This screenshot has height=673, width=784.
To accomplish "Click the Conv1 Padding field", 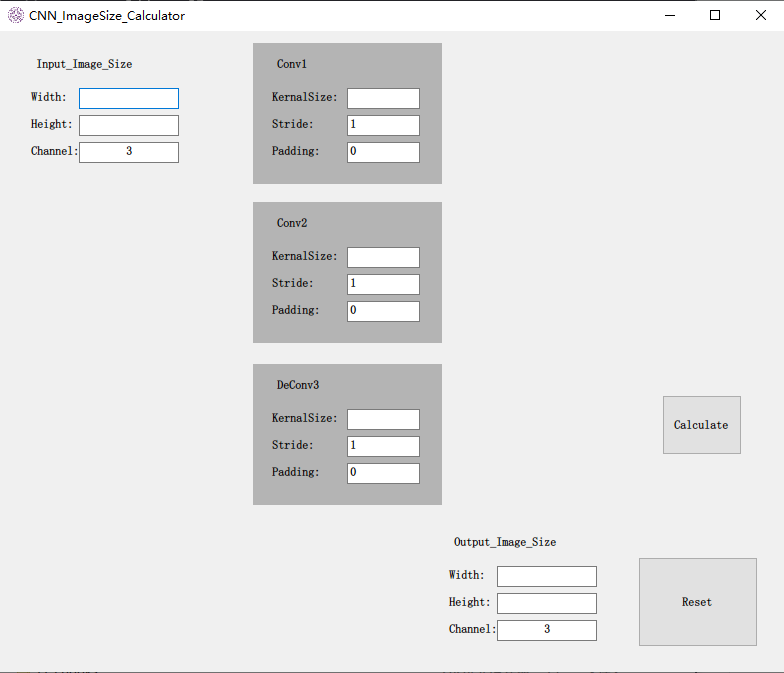I will pyautogui.click(x=384, y=152).
